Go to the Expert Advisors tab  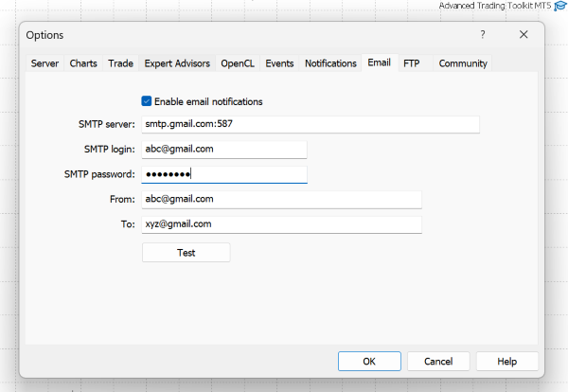(x=178, y=63)
